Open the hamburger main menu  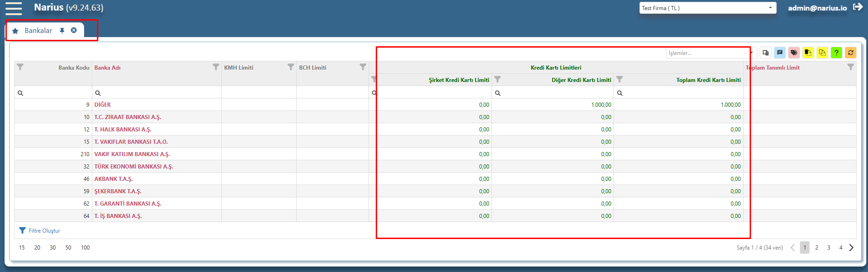14,8
